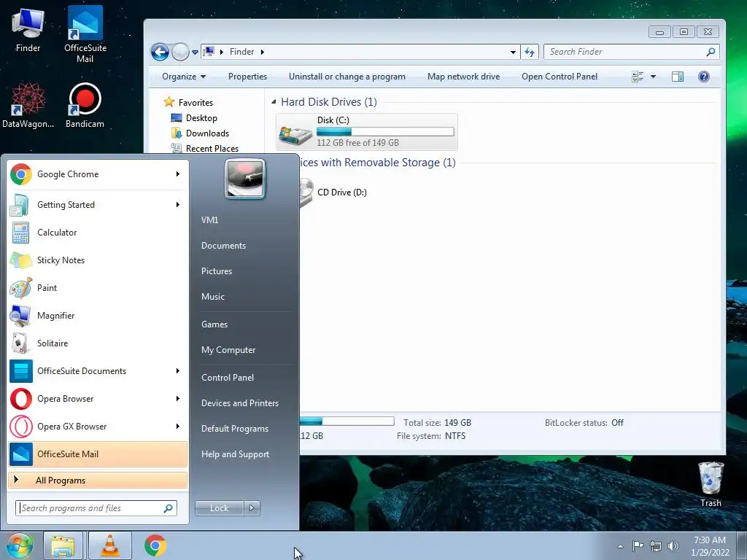Collapse the Hard Disk Drives group

pyautogui.click(x=274, y=102)
